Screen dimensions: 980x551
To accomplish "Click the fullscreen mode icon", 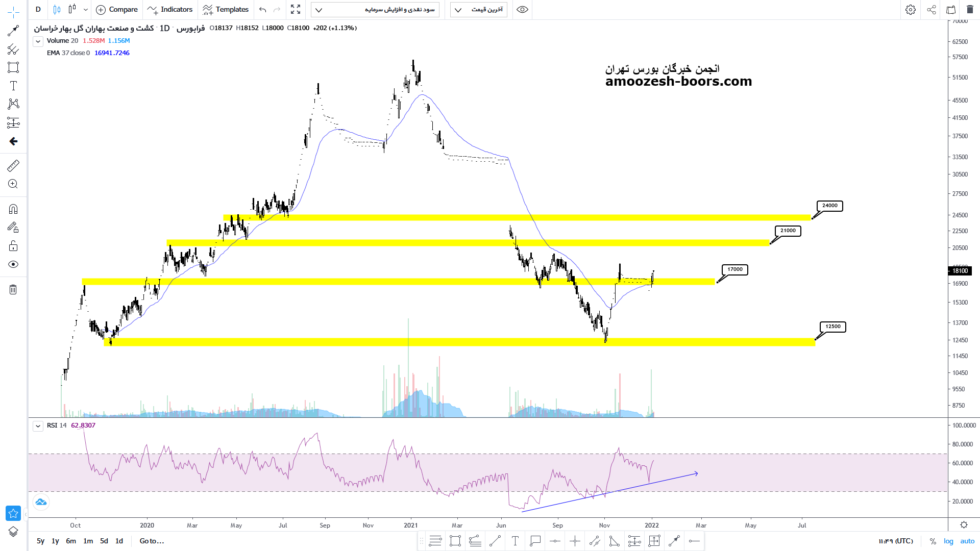I will (296, 10).
